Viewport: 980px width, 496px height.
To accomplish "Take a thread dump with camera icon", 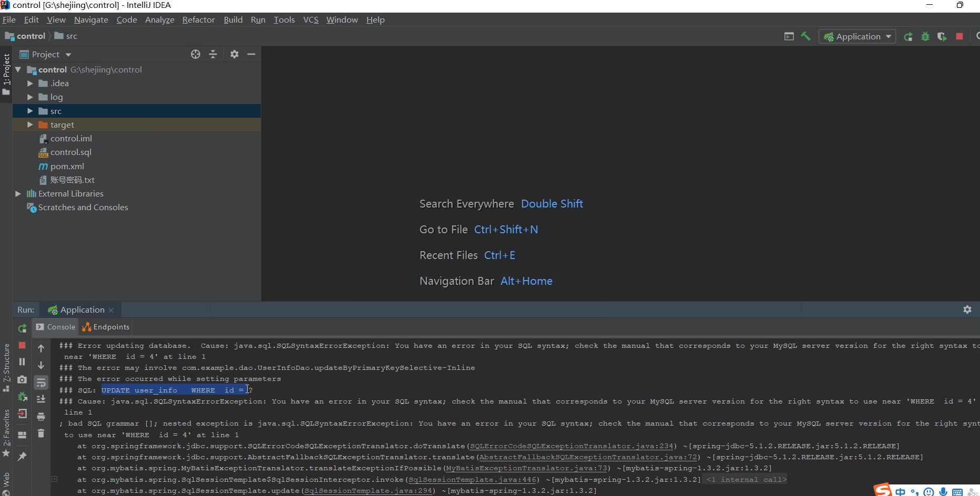I will [22, 379].
